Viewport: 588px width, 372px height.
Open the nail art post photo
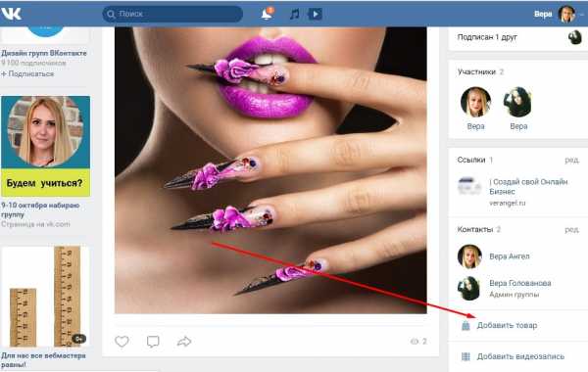pos(270,170)
